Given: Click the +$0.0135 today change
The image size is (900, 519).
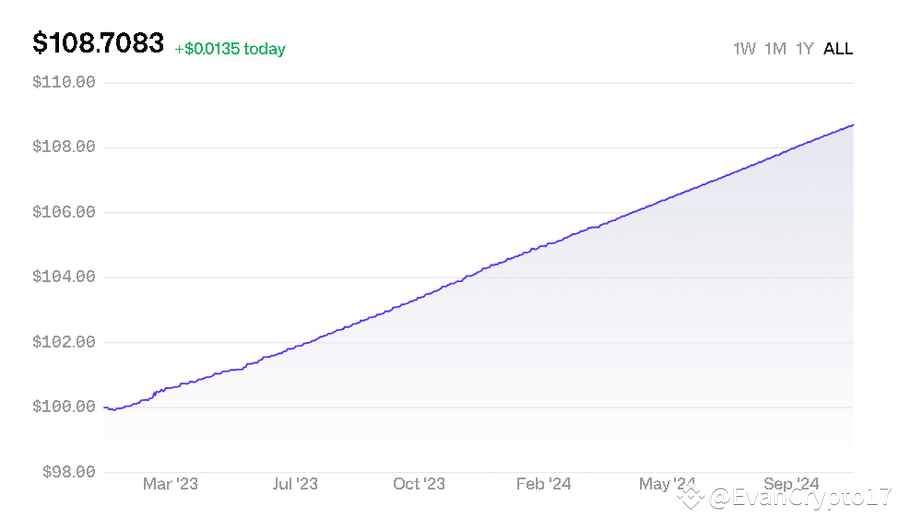Looking at the screenshot, I should pyautogui.click(x=230, y=49).
